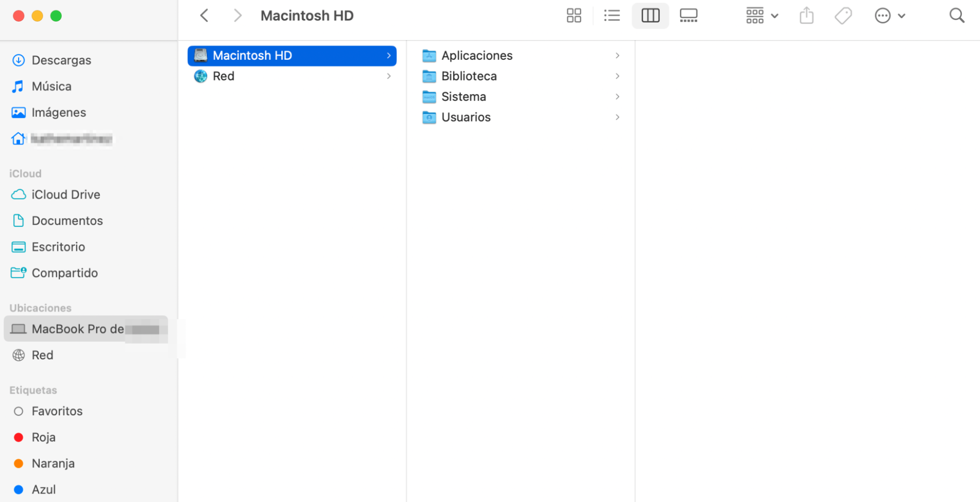This screenshot has height=502, width=980.
Task: Switch to gallery view
Action: [689, 16]
